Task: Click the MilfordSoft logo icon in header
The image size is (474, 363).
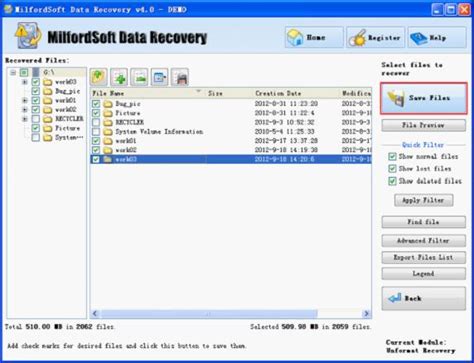Action: 28,36
